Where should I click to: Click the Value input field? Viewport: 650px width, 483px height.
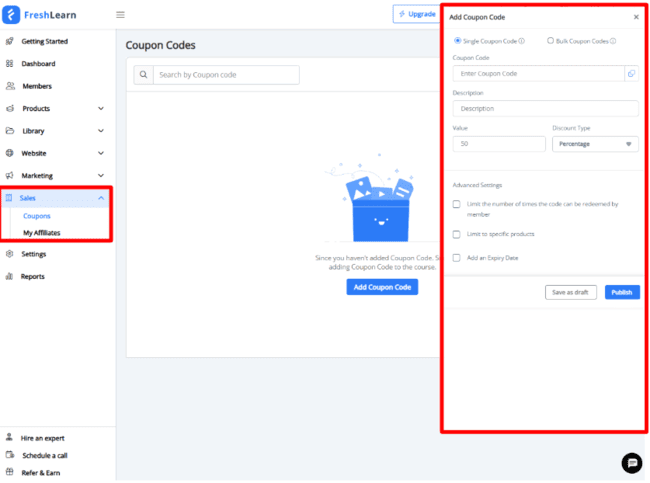point(499,144)
